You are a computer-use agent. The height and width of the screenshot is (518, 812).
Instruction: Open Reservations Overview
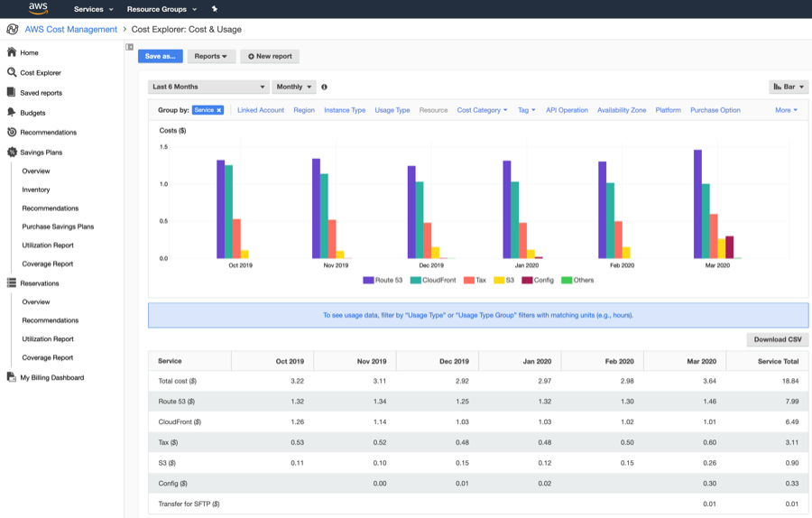coord(36,301)
